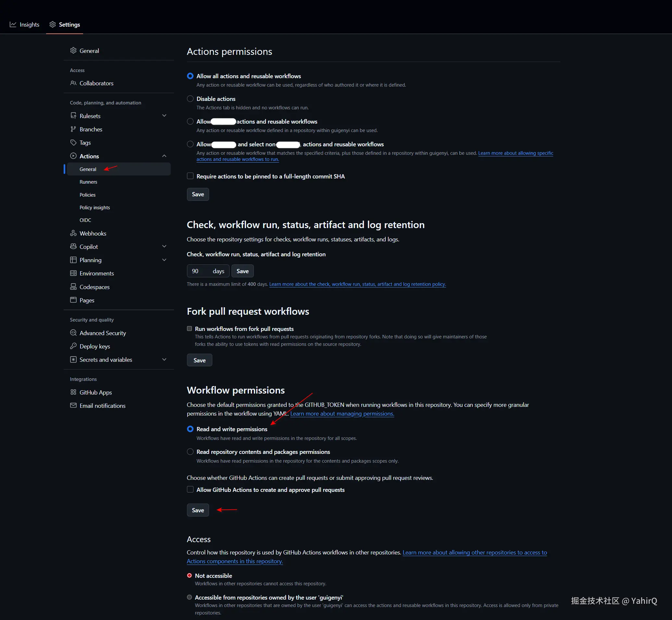Click the Actions play icon
The width and height of the screenshot is (672, 620).
(73, 156)
